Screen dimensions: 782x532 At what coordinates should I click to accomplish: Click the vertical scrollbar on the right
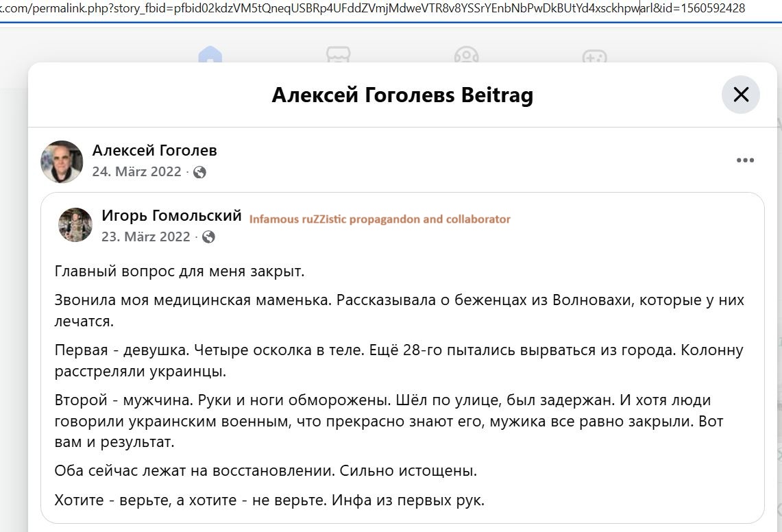(778, 274)
